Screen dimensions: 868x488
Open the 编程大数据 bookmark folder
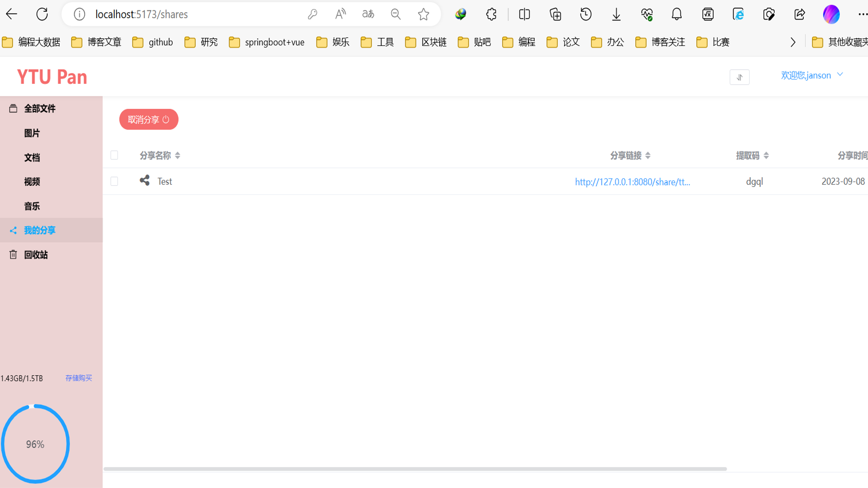click(31, 42)
